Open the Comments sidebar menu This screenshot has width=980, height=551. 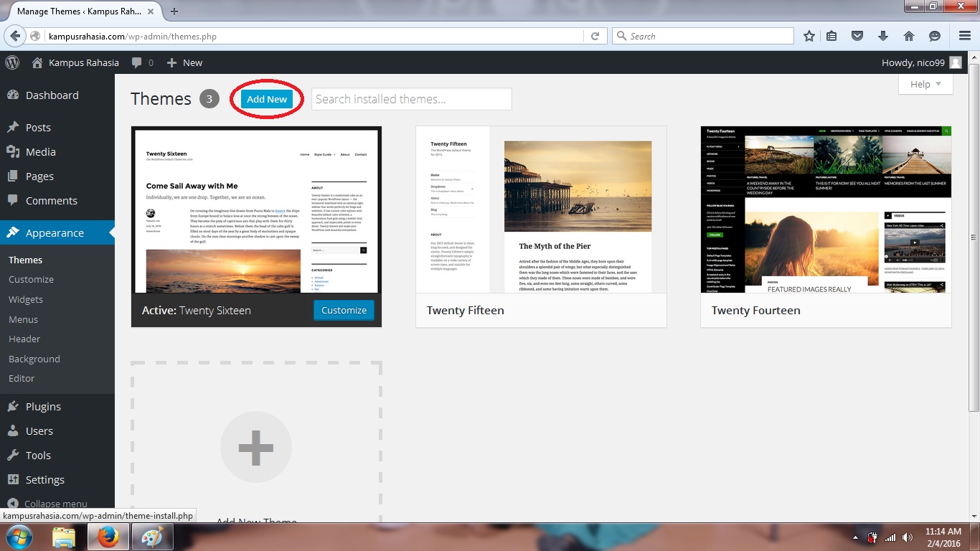click(57, 200)
